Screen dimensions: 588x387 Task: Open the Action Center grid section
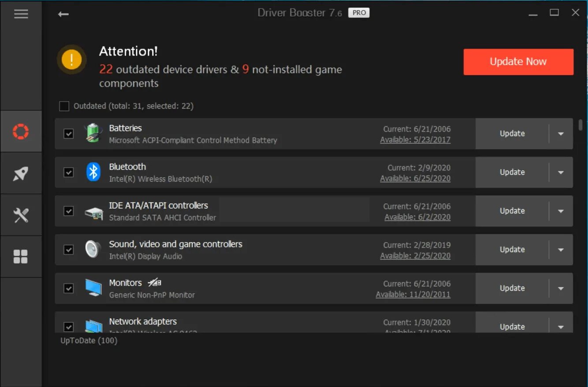tap(21, 257)
